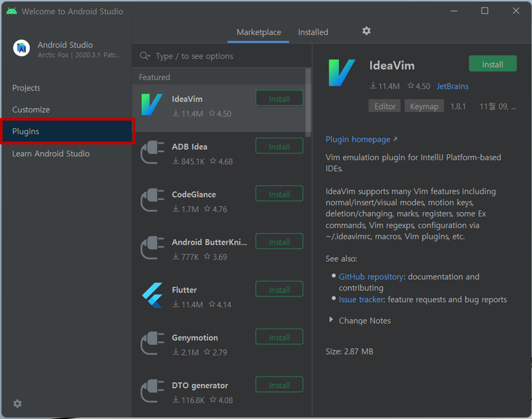Select the Android ButterKni... plugin name
532x419 pixels.
coord(209,242)
